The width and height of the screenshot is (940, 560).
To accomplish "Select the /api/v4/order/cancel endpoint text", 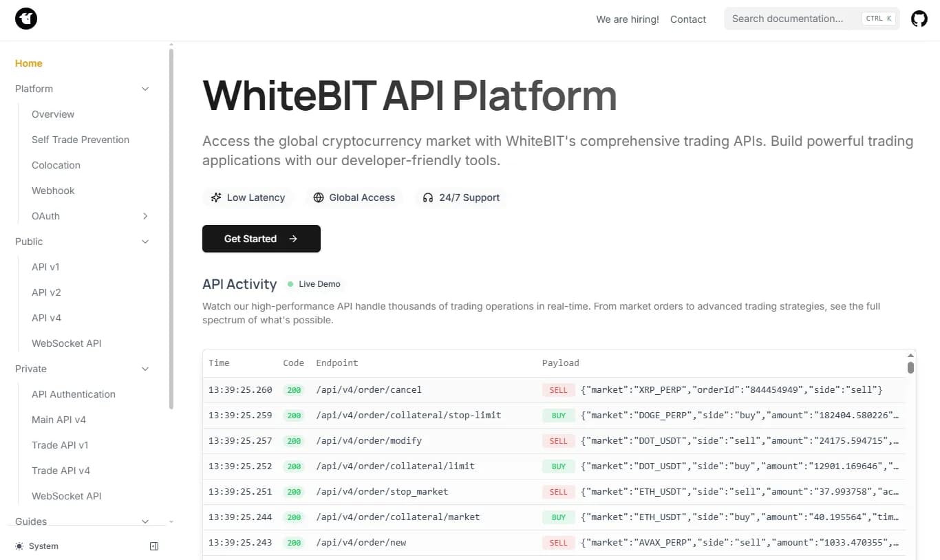I will [x=369, y=390].
